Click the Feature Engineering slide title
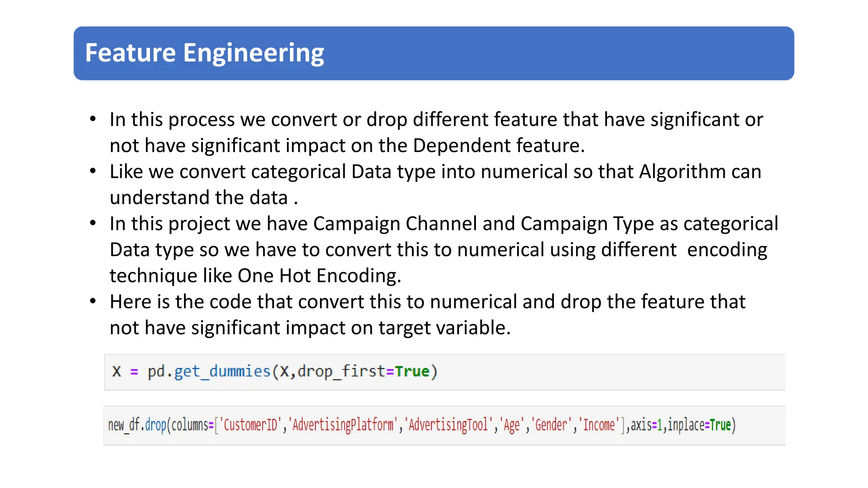Image resolution: width=868 pixels, height=488 pixels. click(204, 53)
